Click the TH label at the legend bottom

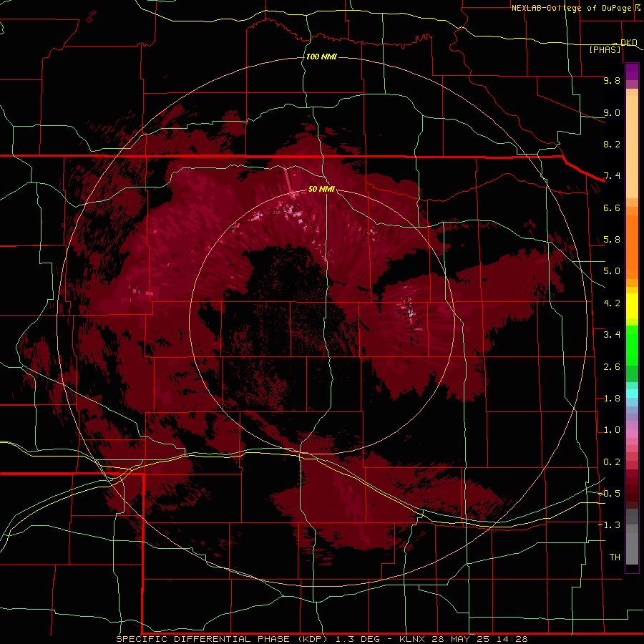(x=615, y=557)
